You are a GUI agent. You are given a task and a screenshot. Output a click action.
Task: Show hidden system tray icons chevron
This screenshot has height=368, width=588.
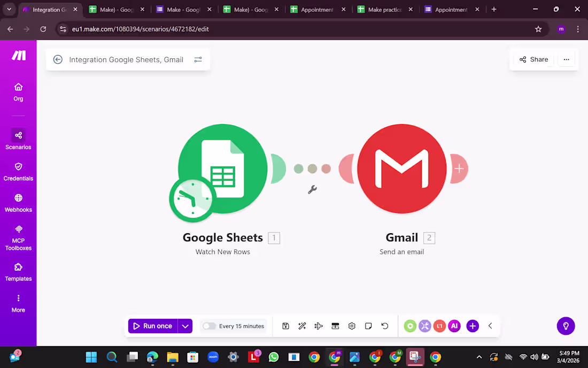point(479,357)
